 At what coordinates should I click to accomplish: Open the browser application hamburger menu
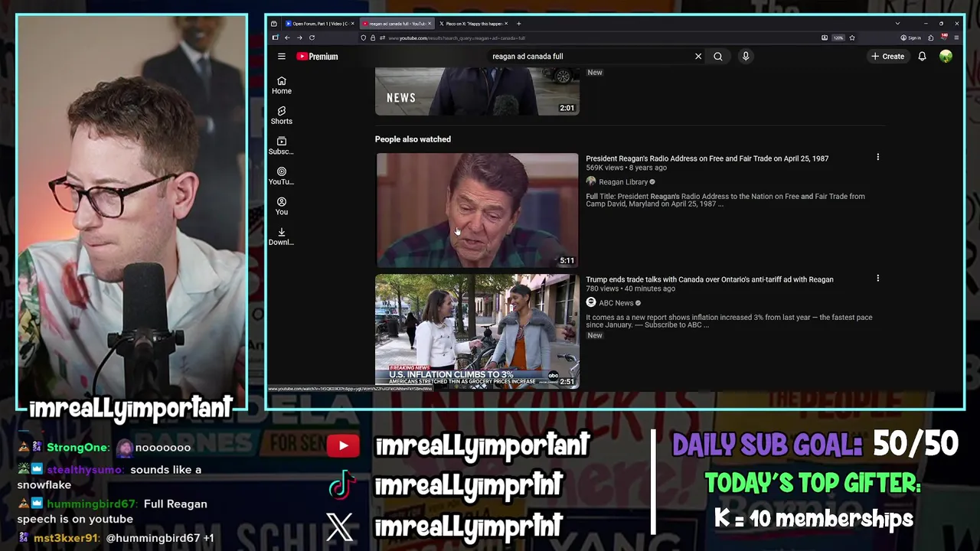(956, 37)
